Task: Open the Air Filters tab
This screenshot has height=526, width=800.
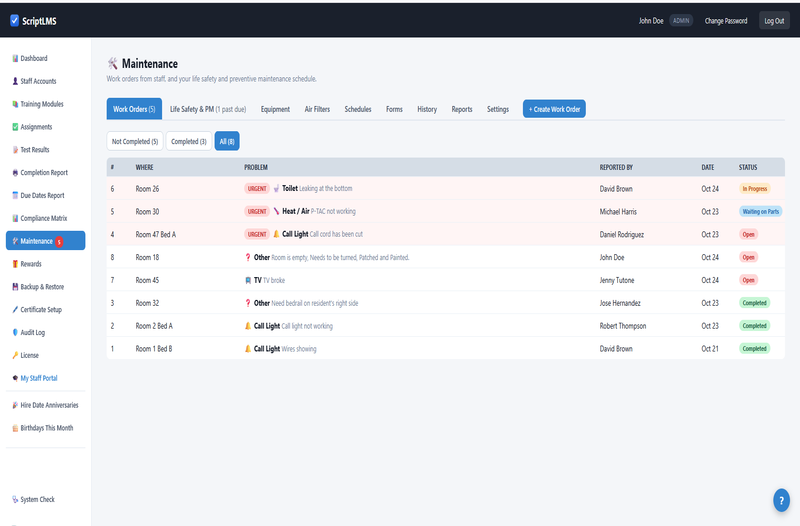Action: (x=317, y=109)
